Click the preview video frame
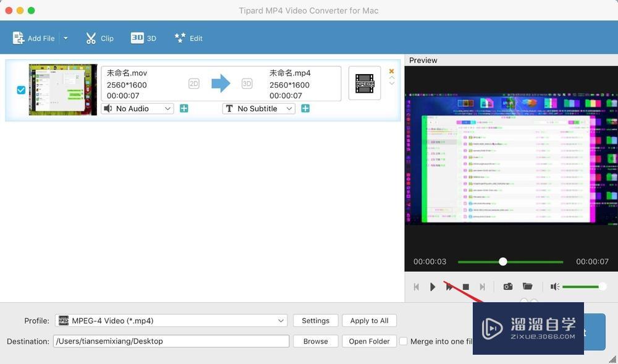618x364 pixels. (x=511, y=159)
